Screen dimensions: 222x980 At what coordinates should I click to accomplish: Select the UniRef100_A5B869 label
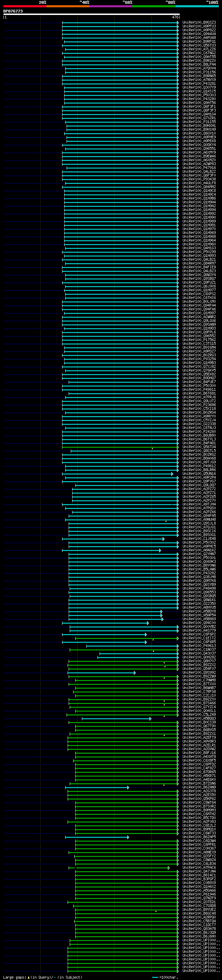[199, 619]
